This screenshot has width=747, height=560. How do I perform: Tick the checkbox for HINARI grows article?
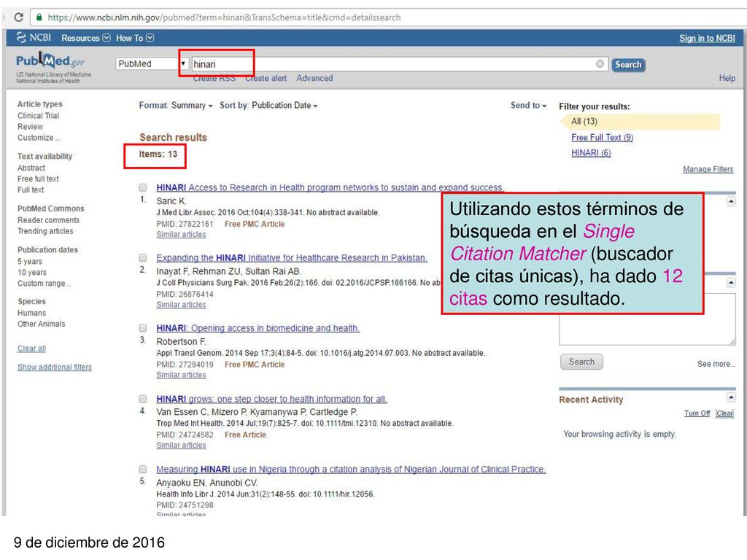click(x=143, y=399)
